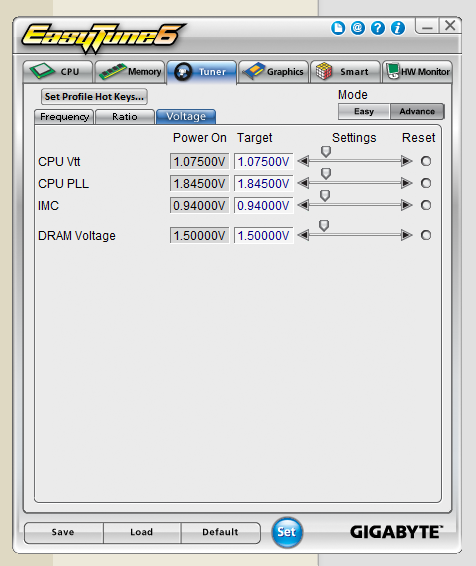This screenshot has height=566, width=476.
Task: Click the Save button
Action: click(64, 532)
